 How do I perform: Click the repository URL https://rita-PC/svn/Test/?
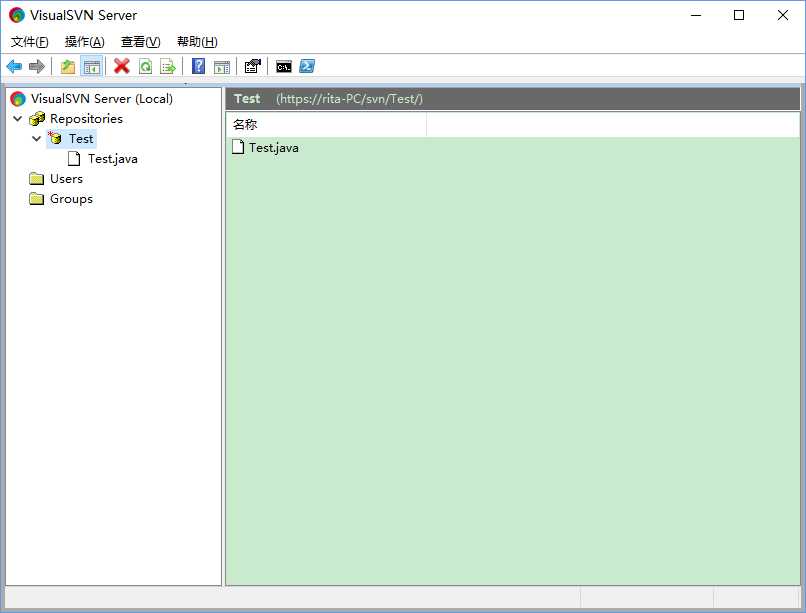click(x=350, y=99)
